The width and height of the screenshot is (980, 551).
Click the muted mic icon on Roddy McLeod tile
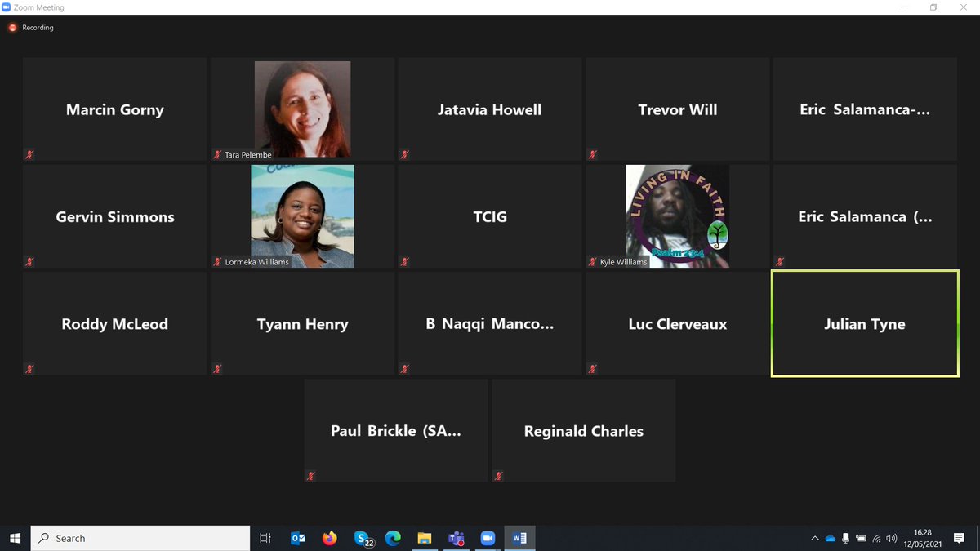pos(29,369)
